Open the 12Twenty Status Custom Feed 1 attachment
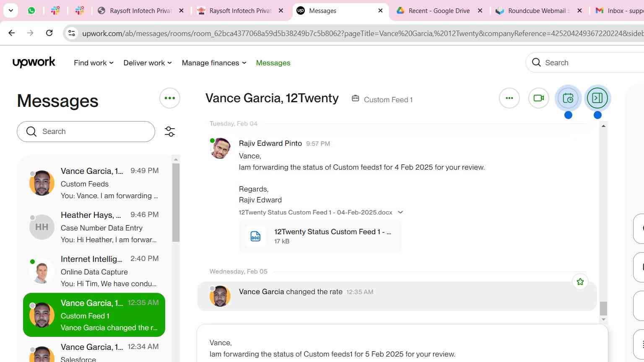Screen dimensions: 644x362 (x=320, y=236)
